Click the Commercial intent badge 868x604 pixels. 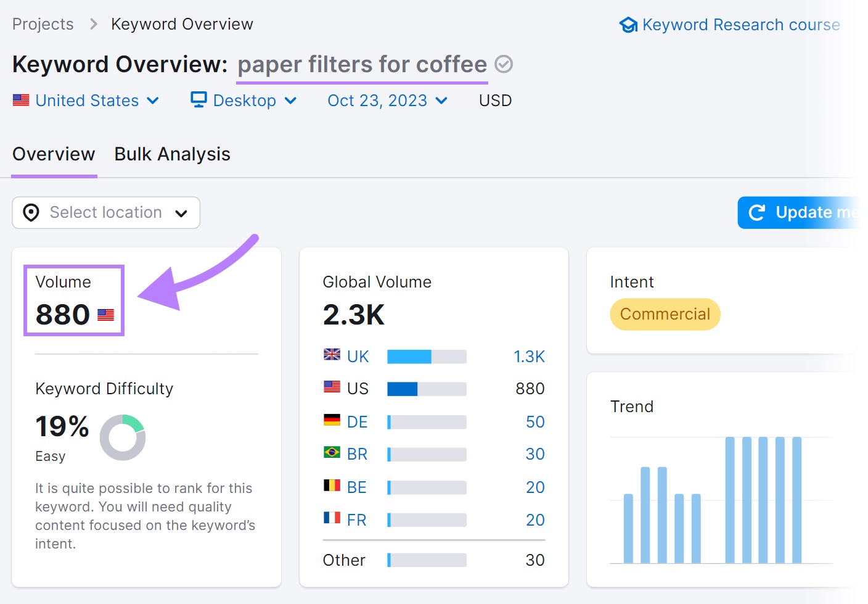click(x=665, y=314)
